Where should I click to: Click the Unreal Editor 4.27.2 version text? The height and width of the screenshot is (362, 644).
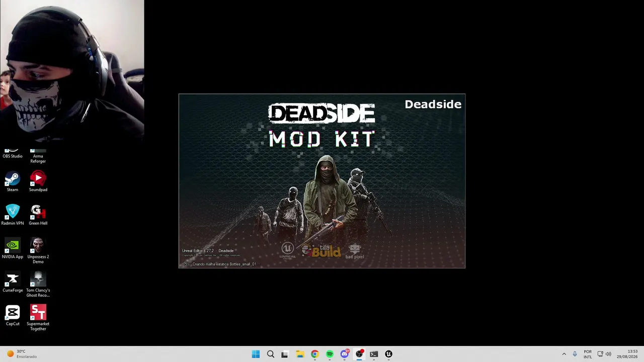pyautogui.click(x=207, y=250)
